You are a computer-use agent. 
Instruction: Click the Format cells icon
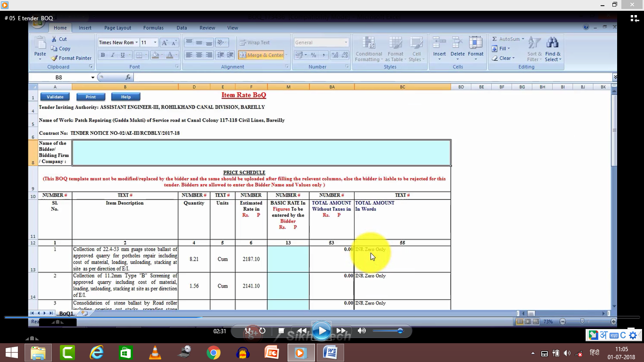[476, 43]
